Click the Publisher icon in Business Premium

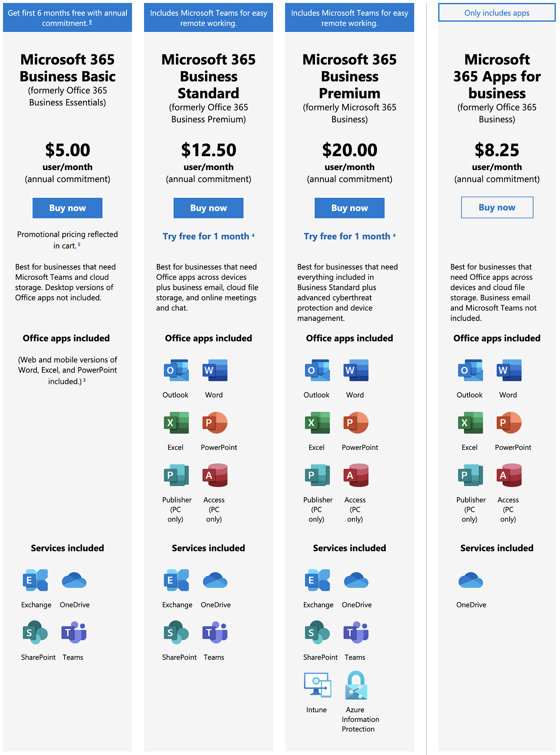317,475
